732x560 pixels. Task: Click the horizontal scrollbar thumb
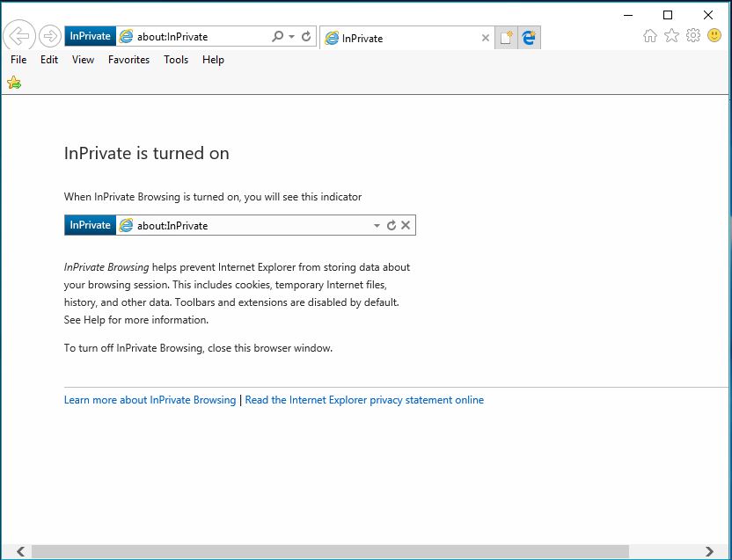330,551
